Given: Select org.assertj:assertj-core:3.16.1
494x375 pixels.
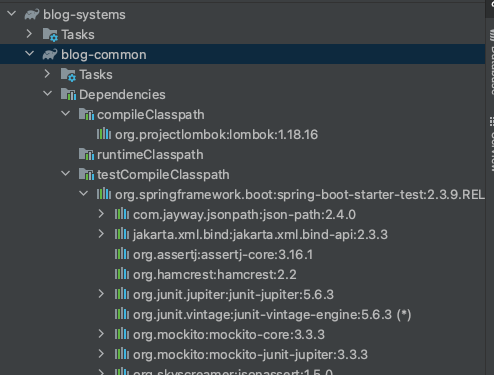Looking at the screenshot, I should tap(223, 255).
